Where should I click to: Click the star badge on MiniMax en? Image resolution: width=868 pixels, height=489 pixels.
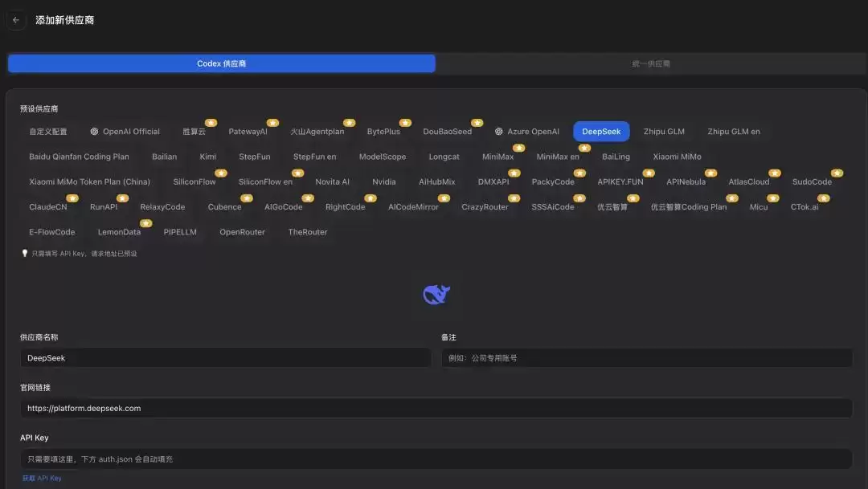584,148
